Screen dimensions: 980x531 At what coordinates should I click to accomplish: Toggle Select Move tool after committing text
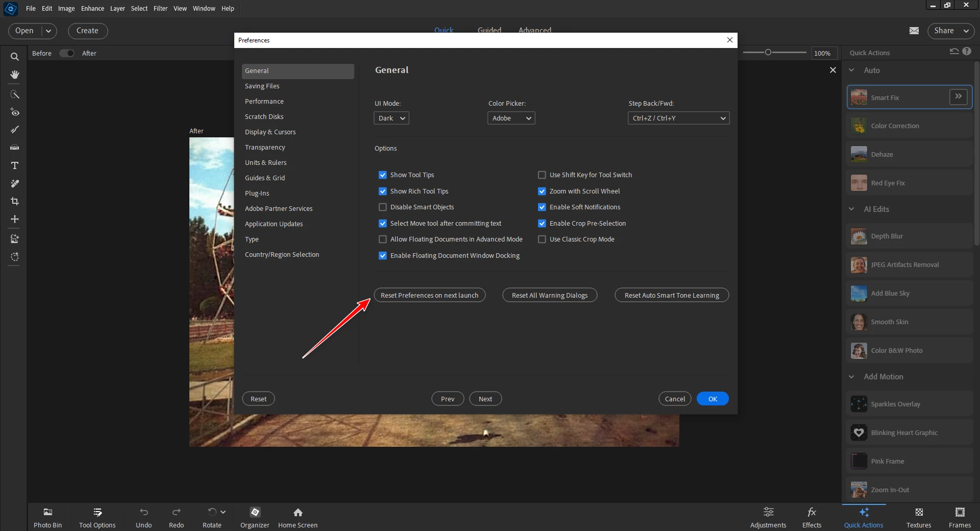point(382,223)
